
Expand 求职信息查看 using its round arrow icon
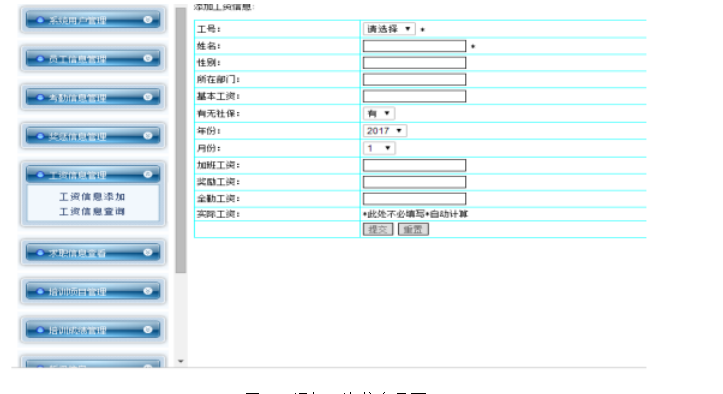pyautogui.click(x=148, y=252)
